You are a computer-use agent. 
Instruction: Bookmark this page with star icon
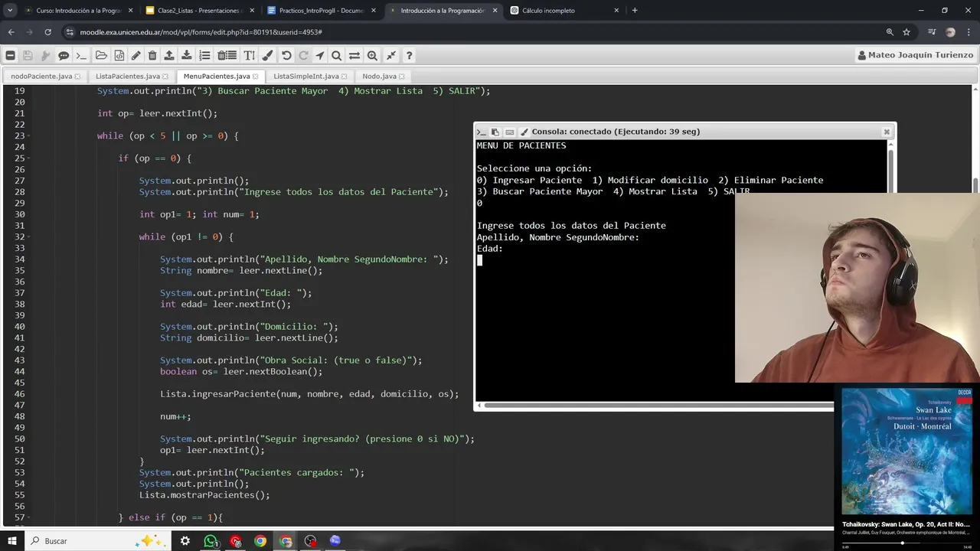pos(906,32)
